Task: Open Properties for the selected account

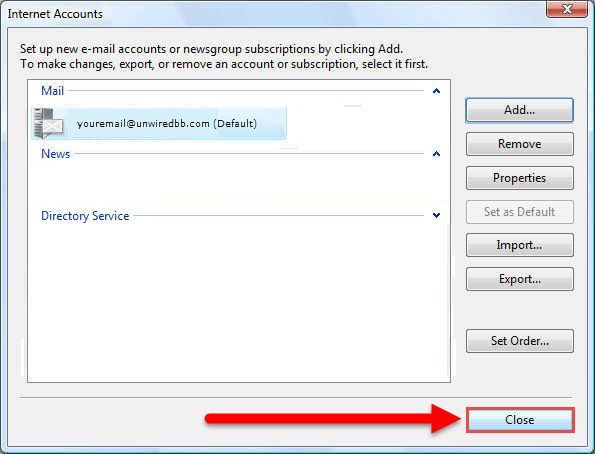Action: (519, 178)
